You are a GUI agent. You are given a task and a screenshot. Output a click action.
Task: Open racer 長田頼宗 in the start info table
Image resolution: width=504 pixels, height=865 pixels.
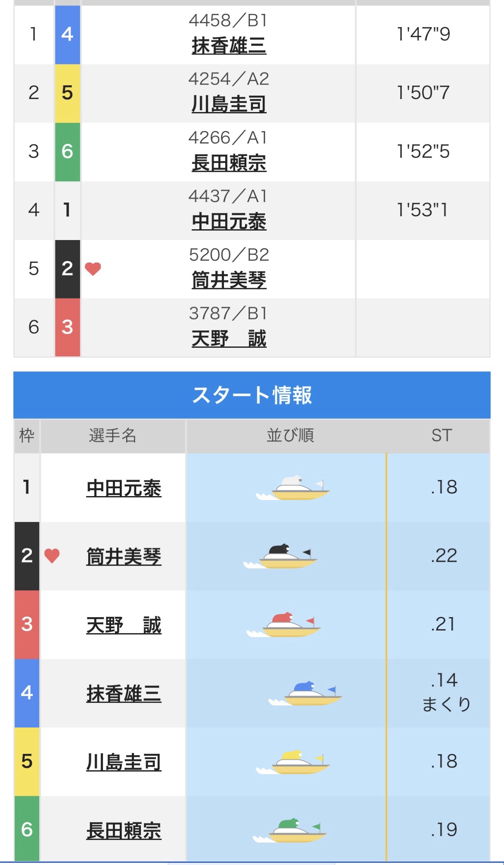point(124,831)
